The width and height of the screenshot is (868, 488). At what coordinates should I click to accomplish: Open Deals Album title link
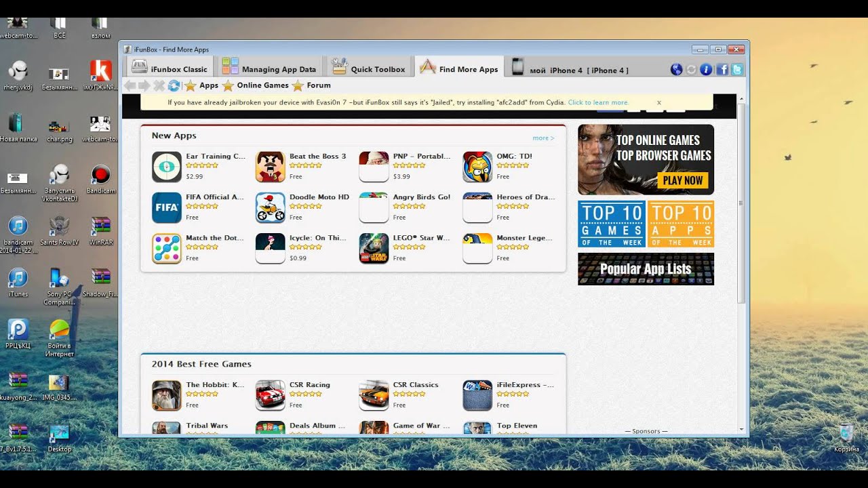point(317,426)
